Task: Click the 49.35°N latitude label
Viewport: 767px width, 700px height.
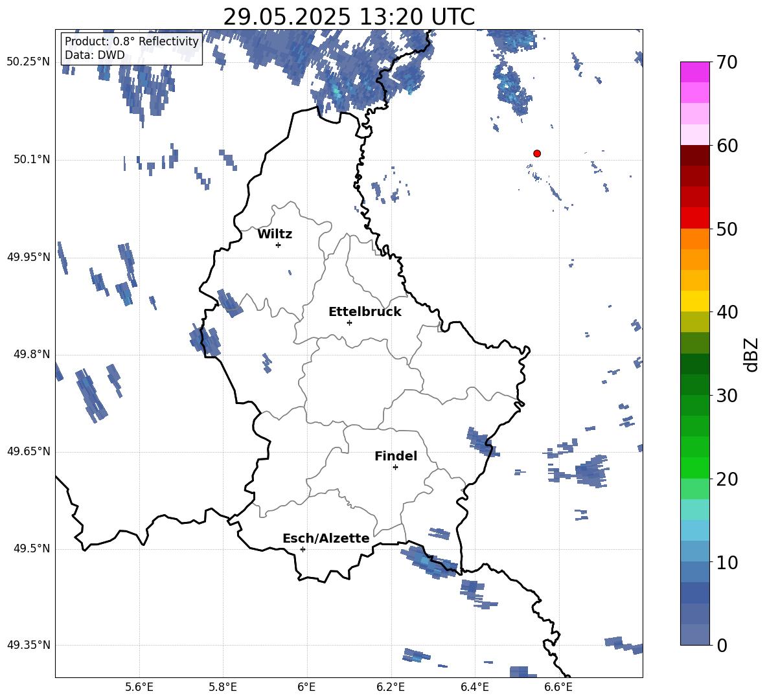Action: pos(29,645)
